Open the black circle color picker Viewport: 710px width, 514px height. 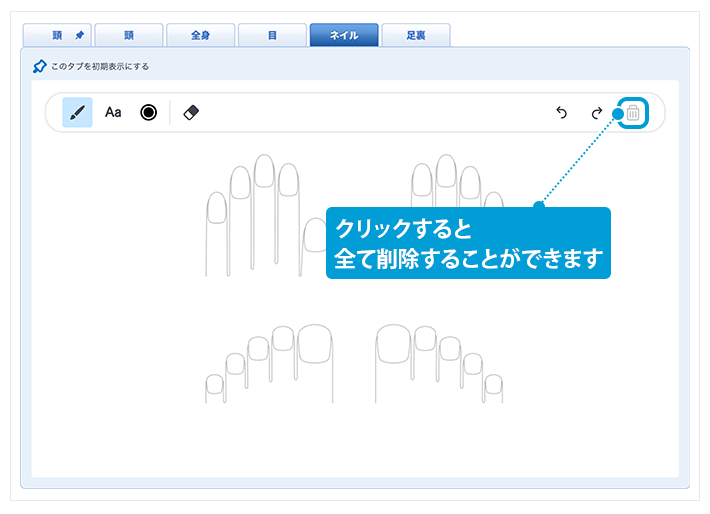(x=149, y=113)
